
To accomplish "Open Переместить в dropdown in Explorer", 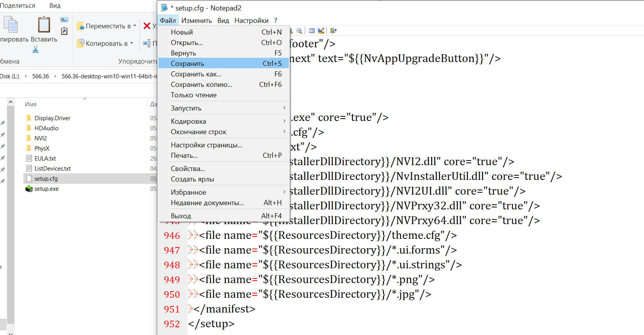I will [x=107, y=26].
